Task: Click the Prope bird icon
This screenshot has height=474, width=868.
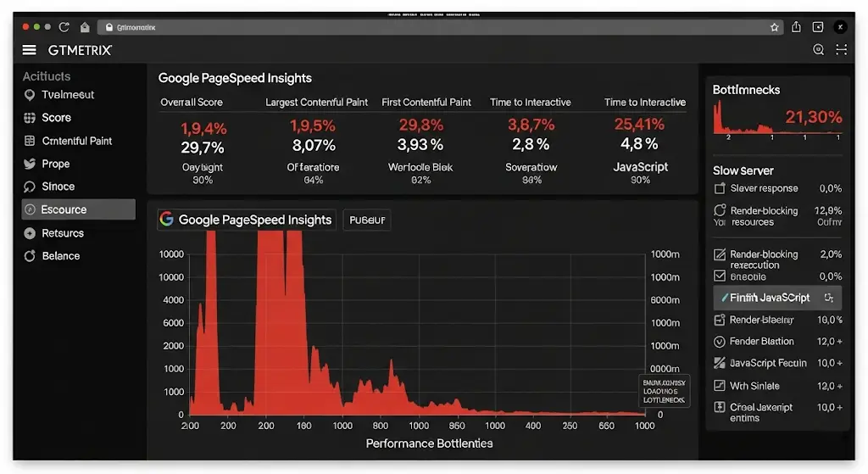Action: [30, 164]
